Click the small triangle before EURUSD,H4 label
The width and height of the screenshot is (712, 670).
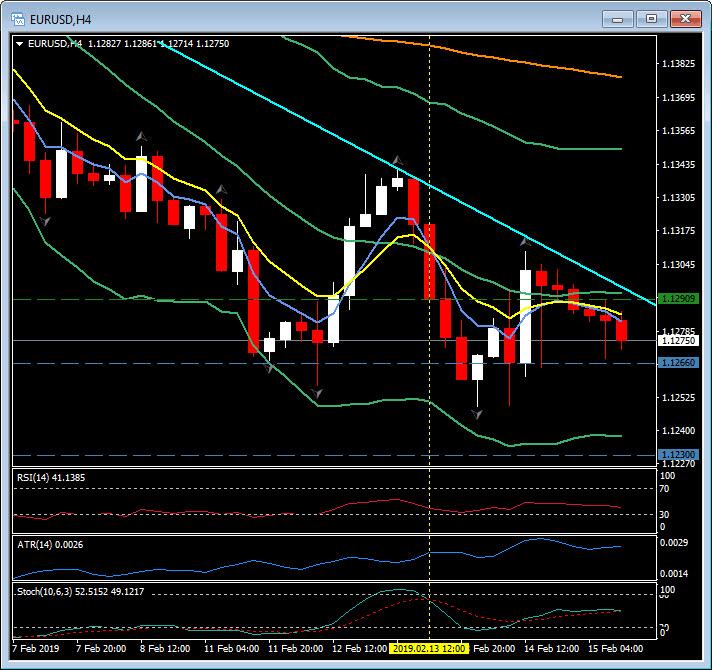20,44
